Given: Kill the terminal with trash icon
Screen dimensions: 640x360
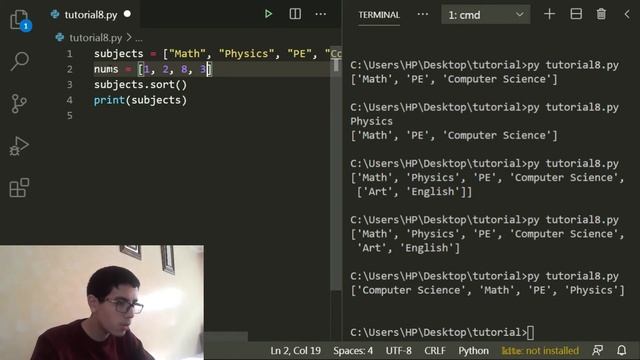Looking at the screenshot, I should click(601, 14).
